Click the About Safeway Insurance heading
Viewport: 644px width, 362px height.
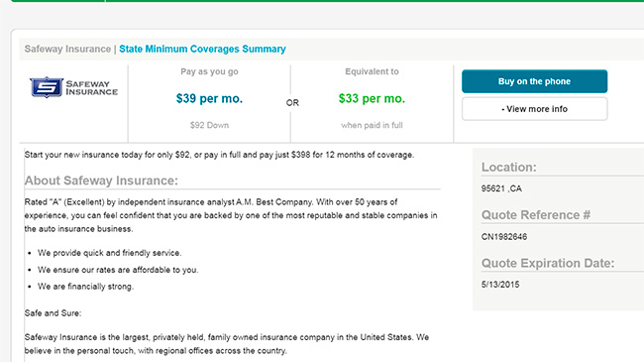coord(101,181)
